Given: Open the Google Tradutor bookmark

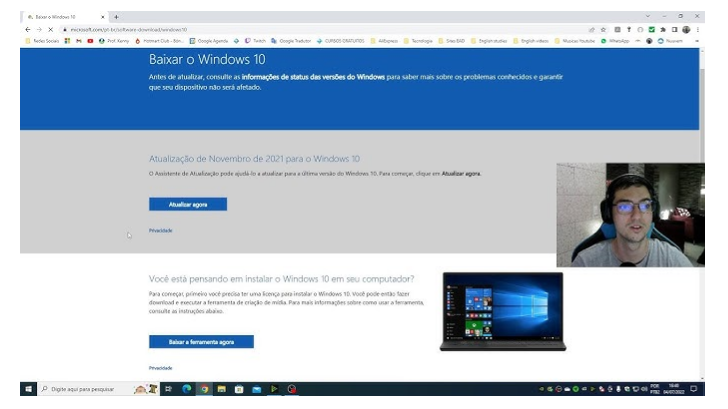Looking at the screenshot, I should click(x=291, y=41).
